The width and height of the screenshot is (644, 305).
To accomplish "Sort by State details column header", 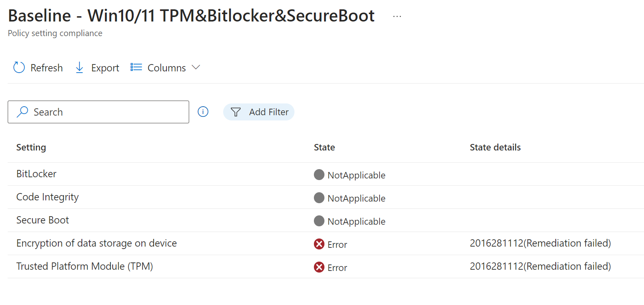I will [x=495, y=147].
